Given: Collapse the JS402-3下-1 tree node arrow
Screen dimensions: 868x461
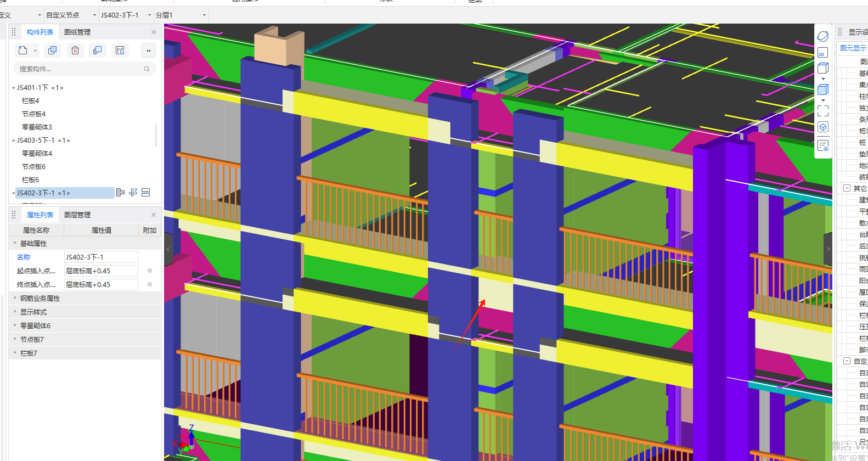Looking at the screenshot, I should 14,193.
